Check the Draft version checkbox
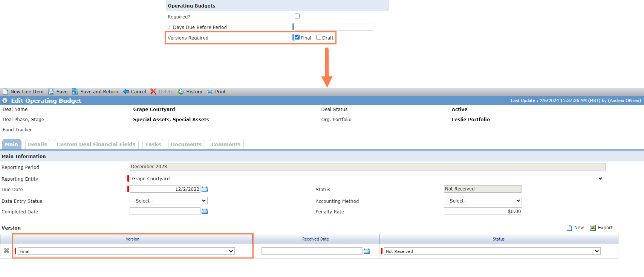The height and width of the screenshot is (277, 644). 318,37
